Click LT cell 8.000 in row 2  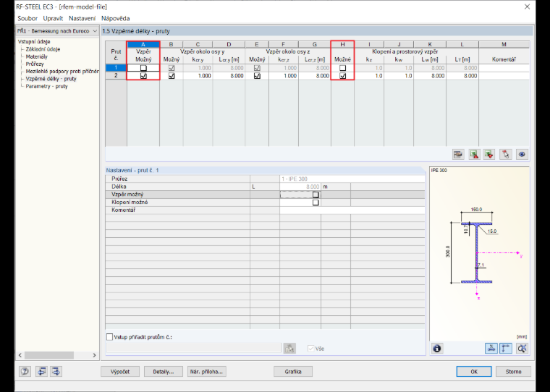(x=462, y=76)
